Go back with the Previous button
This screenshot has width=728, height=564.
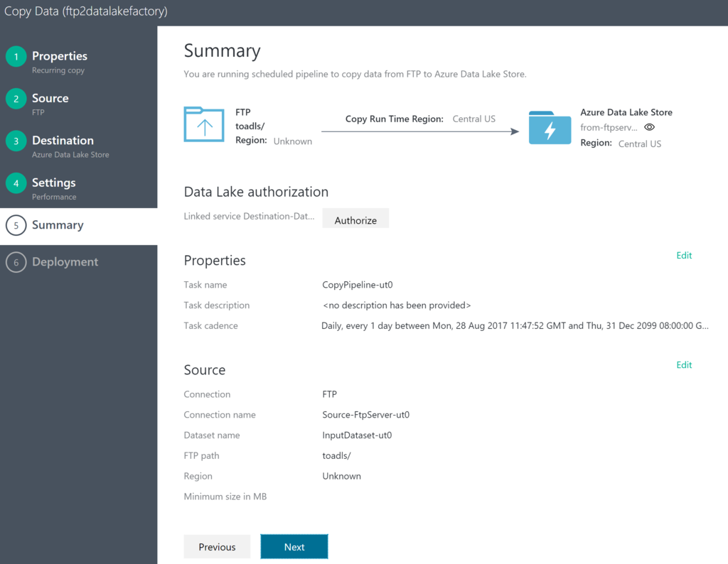[x=217, y=546]
